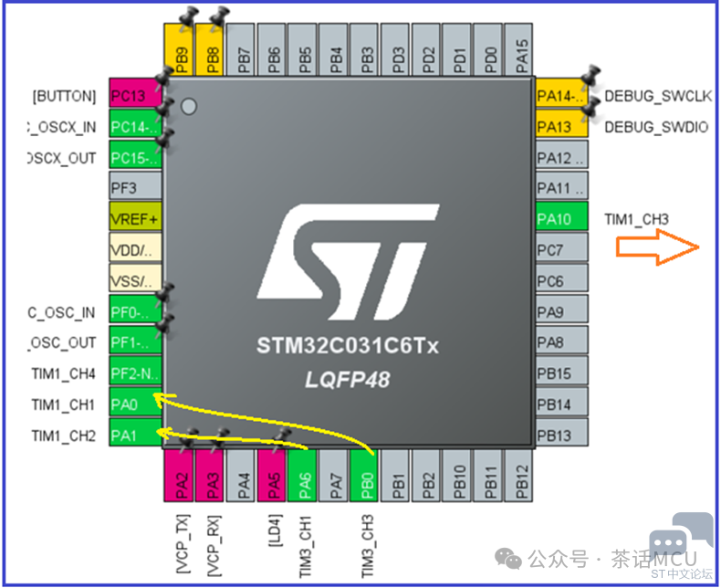The image size is (721, 588).
Task: Click the PA12 pin
Action: coord(562,154)
